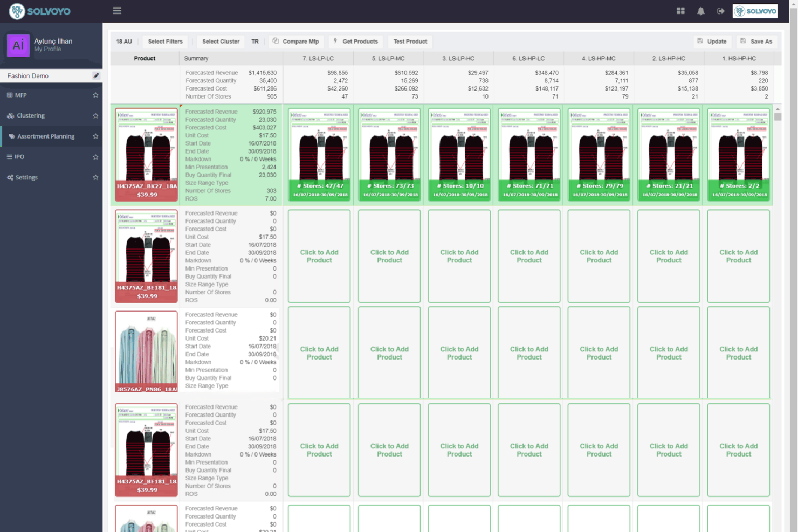798x532 pixels.
Task: Click the Forecasted Revenue value $920,975
Action: coord(264,112)
